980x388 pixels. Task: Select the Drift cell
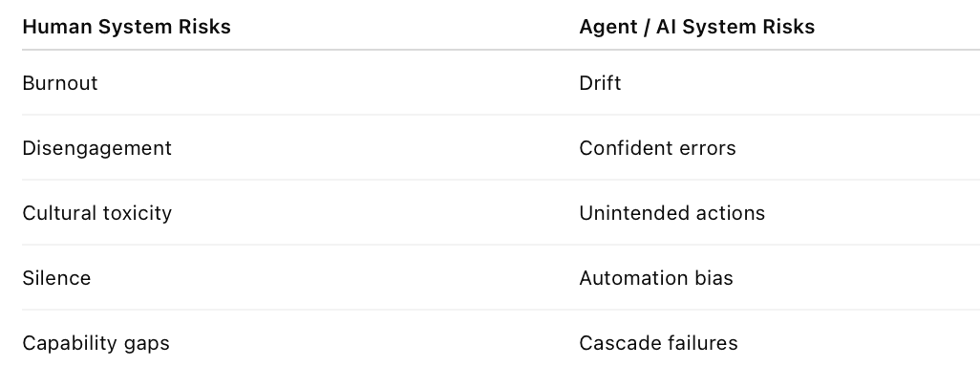click(x=600, y=83)
